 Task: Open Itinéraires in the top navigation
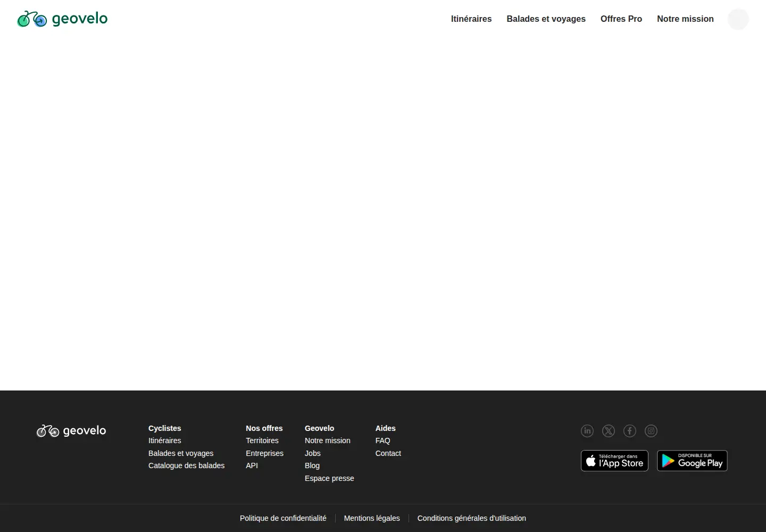pos(471,19)
